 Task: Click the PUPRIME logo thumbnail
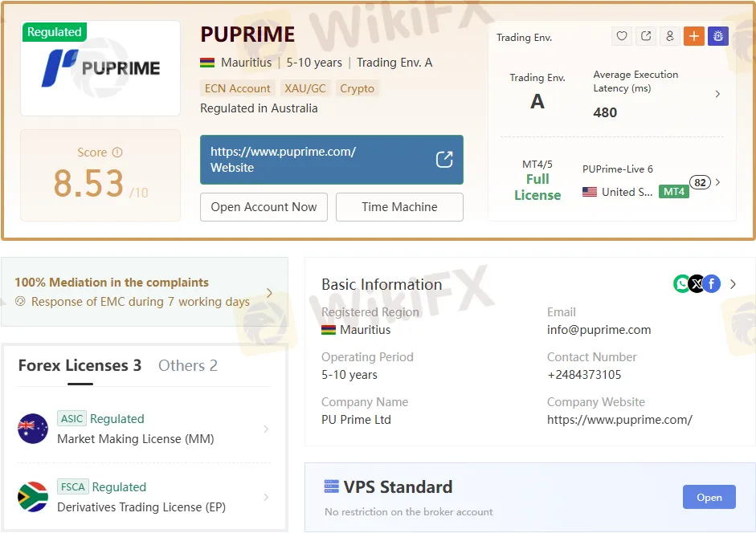(x=100, y=68)
